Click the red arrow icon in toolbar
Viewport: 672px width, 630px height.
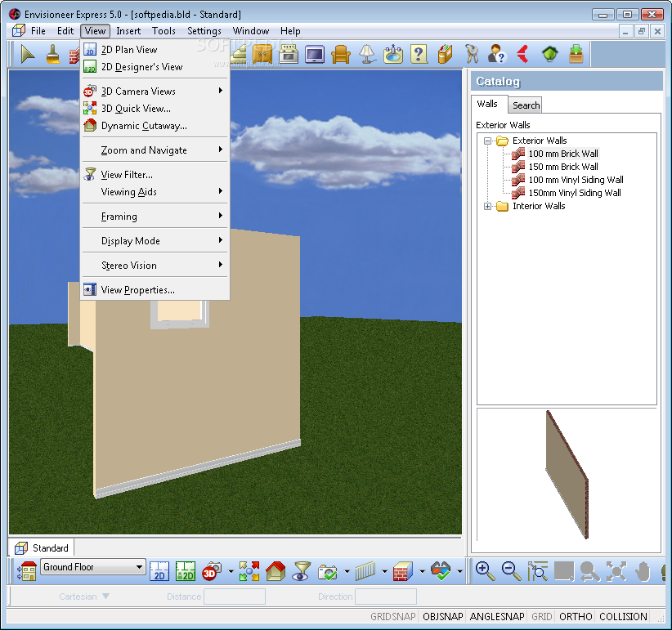[523, 55]
